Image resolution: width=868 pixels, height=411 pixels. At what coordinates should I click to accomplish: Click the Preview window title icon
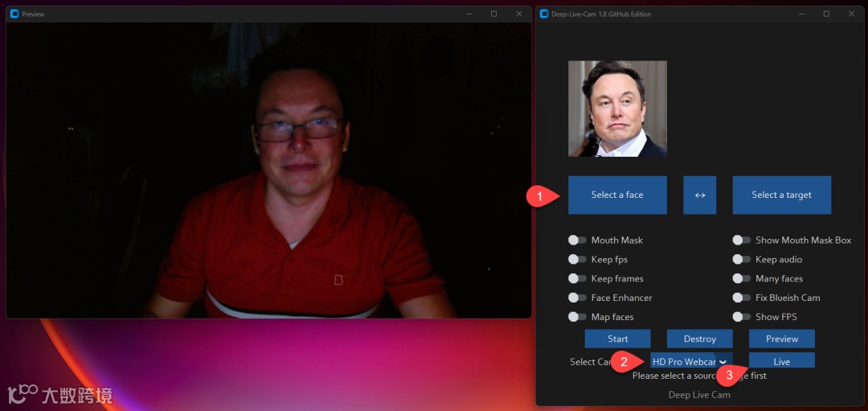tap(14, 14)
